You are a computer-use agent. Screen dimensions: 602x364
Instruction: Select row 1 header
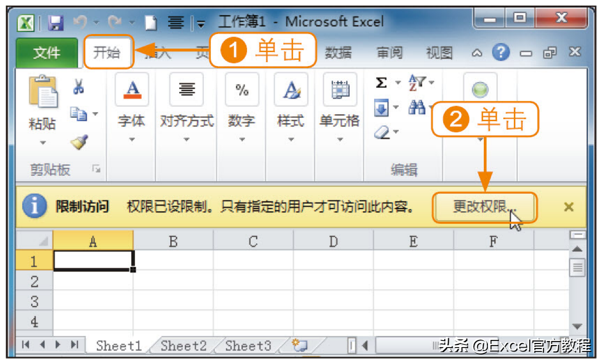tap(35, 261)
